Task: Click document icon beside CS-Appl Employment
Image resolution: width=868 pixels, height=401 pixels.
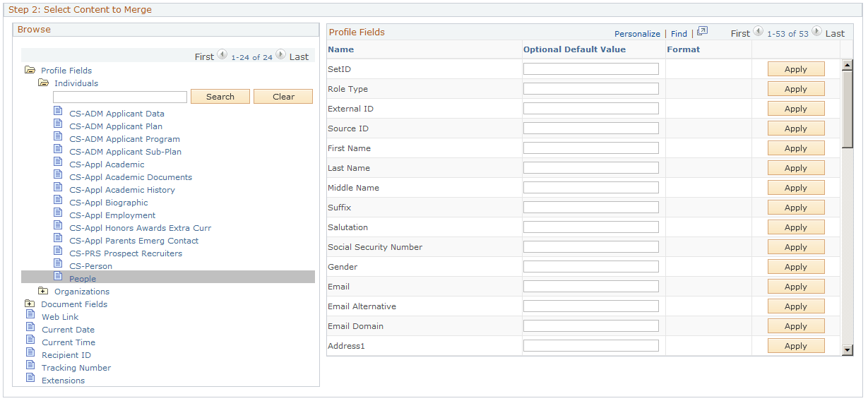Action: point(59,214)
